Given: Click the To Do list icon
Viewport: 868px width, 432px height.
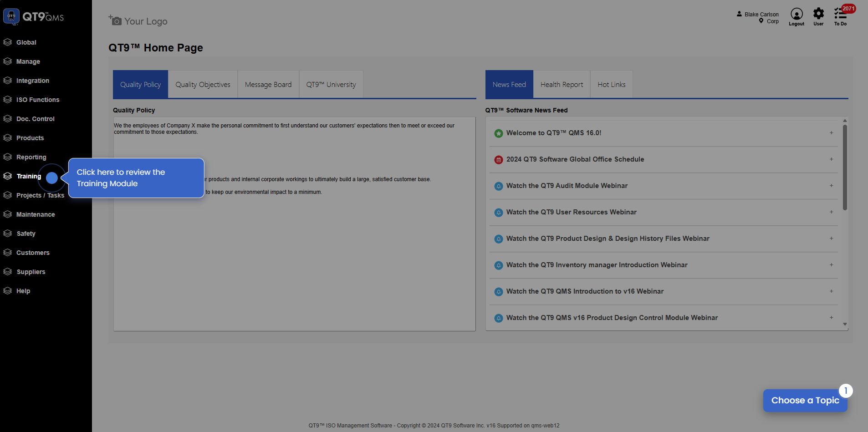Looking at the screenshot, I should 840,16.
